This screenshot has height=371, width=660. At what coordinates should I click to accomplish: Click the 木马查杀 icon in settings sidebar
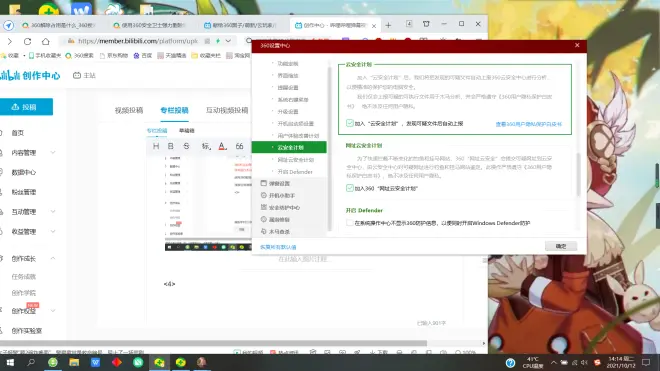pyautogui.click(x=263, y=231)
